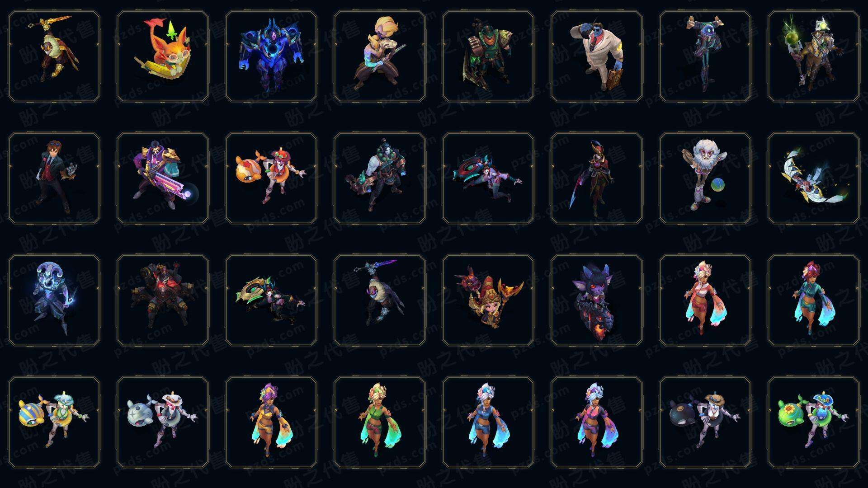Choose the green outfit dancer chroma
Screen dimensions: 868x488
coord(380,422)
